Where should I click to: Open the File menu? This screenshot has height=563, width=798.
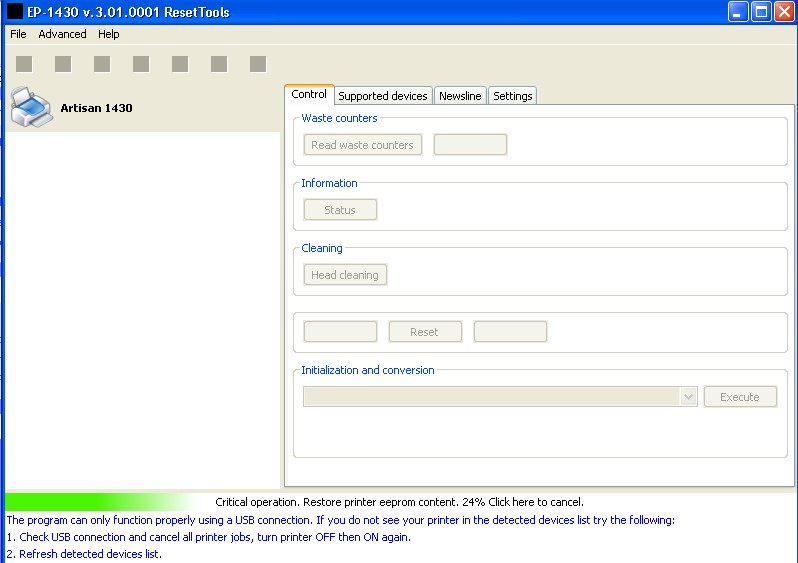[x=18, y=34]
